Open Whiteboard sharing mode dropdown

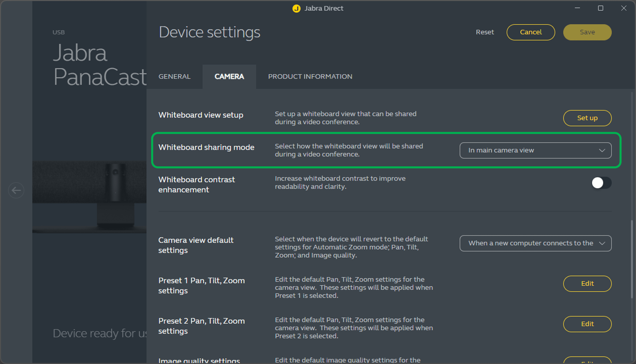[x=535, y=150]
